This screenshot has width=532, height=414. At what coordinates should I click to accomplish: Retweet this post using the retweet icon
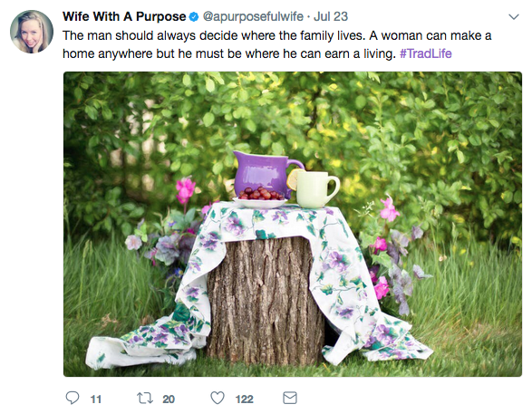(x=145, y=398)
